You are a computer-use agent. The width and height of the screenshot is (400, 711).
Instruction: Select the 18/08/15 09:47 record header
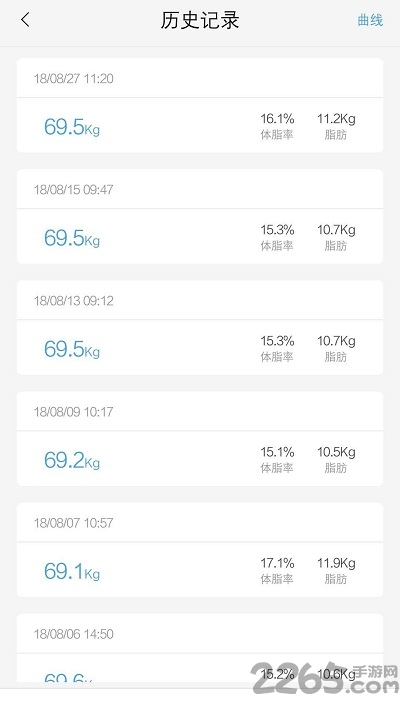pyautogui.click(x=200, y=189)
